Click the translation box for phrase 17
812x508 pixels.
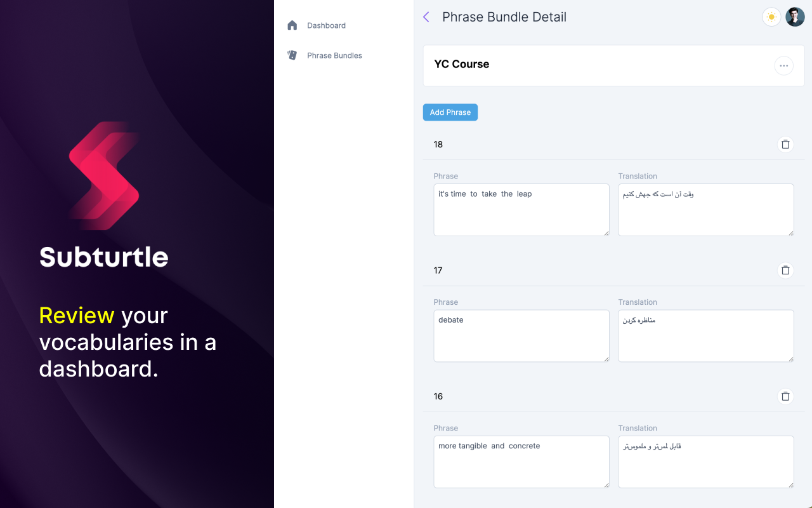705,335
